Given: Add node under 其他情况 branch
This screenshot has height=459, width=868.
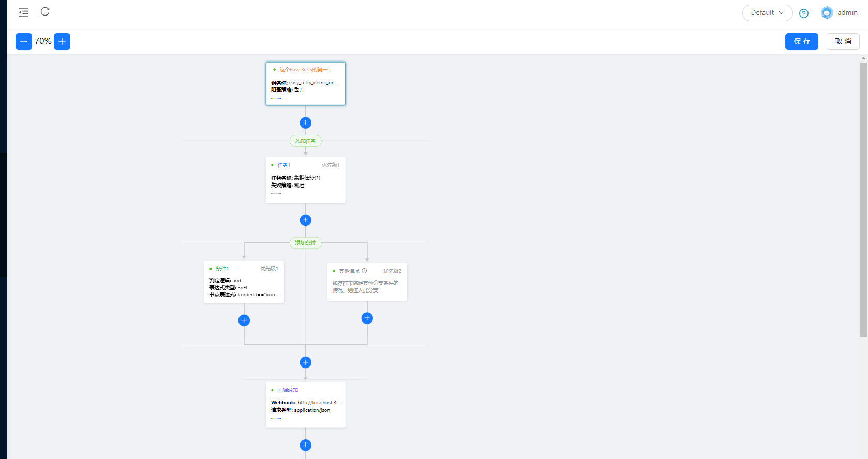Looking at the screenshot, I should point(367,318).
